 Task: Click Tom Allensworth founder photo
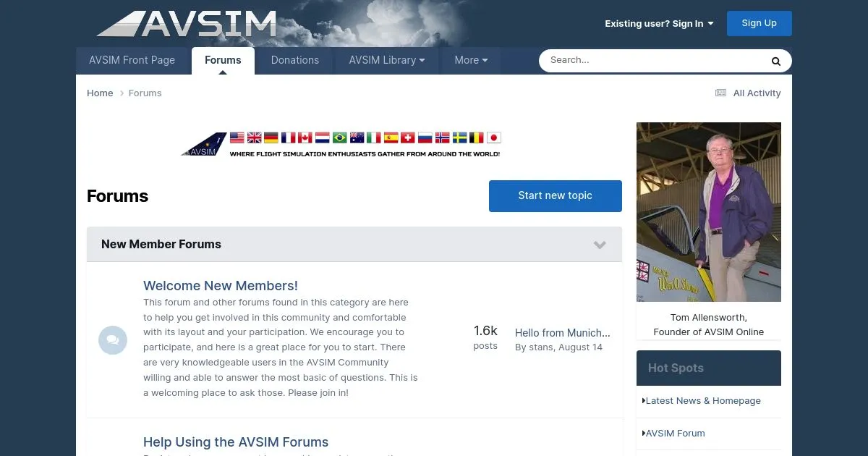point(708,211)
